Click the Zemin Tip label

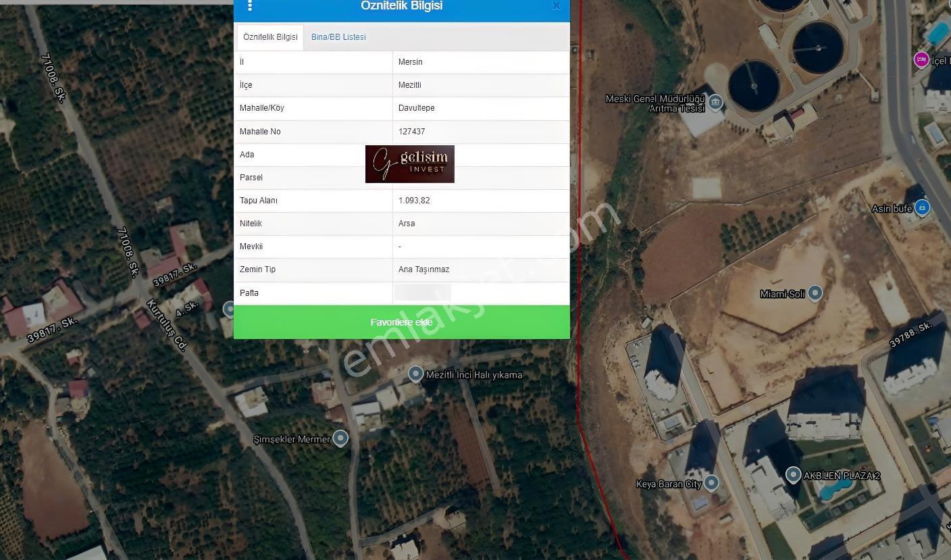257,270
